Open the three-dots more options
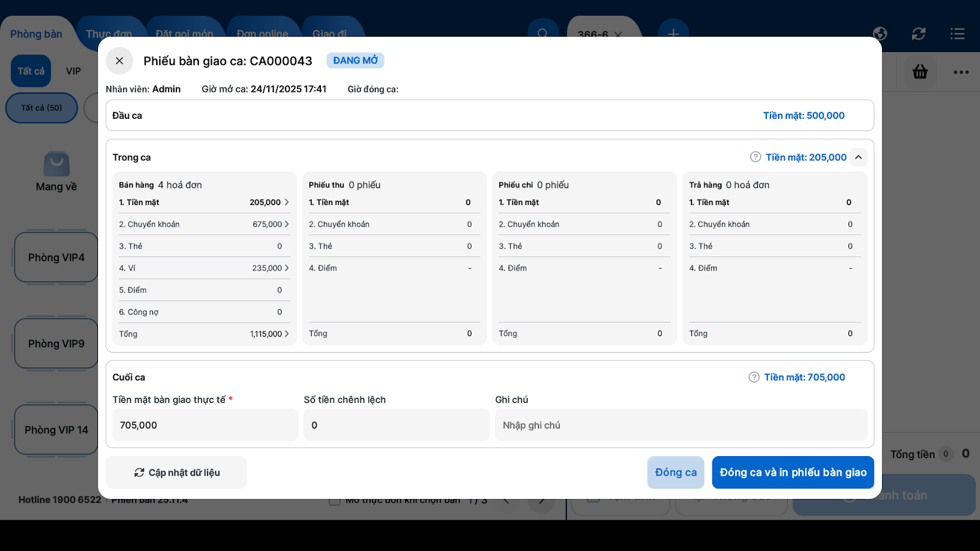The image size is (980, 551). coord(961,72)
